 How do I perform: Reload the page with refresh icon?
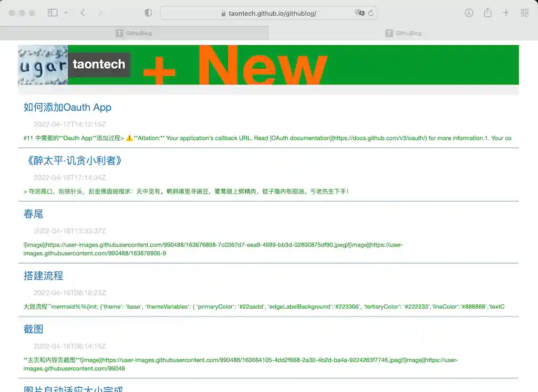370,13
